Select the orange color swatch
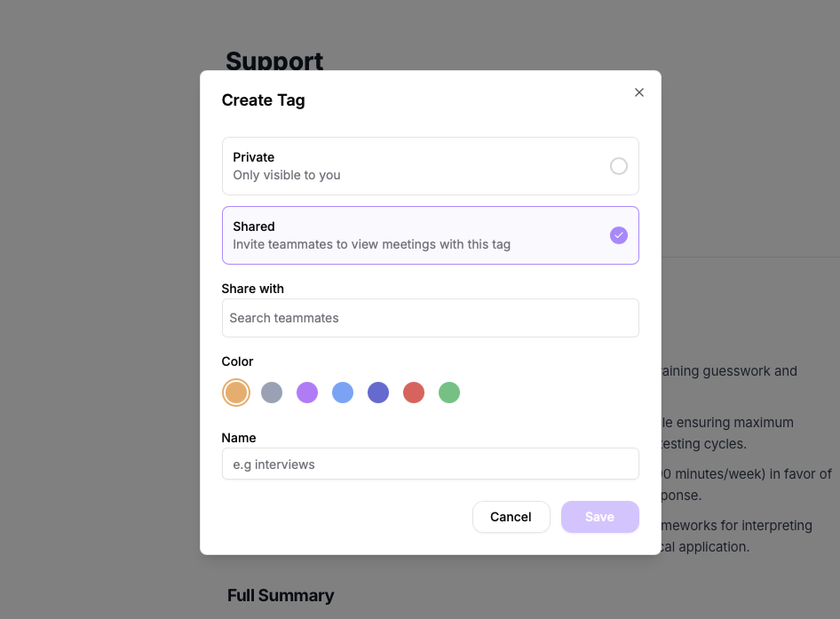Image resolution: width=840 pixels, height=619 pixels. point(236,392)
